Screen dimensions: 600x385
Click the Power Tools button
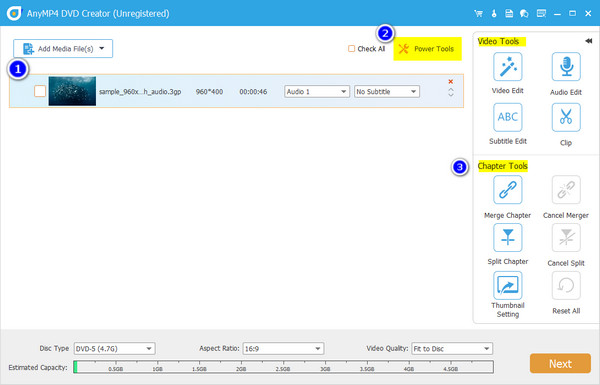(x=427, y=49)
